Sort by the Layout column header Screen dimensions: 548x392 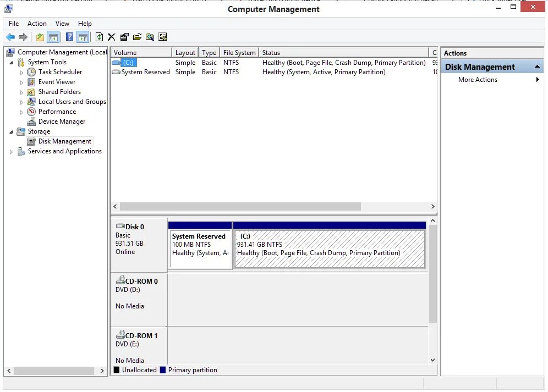(x=185, y=52)
